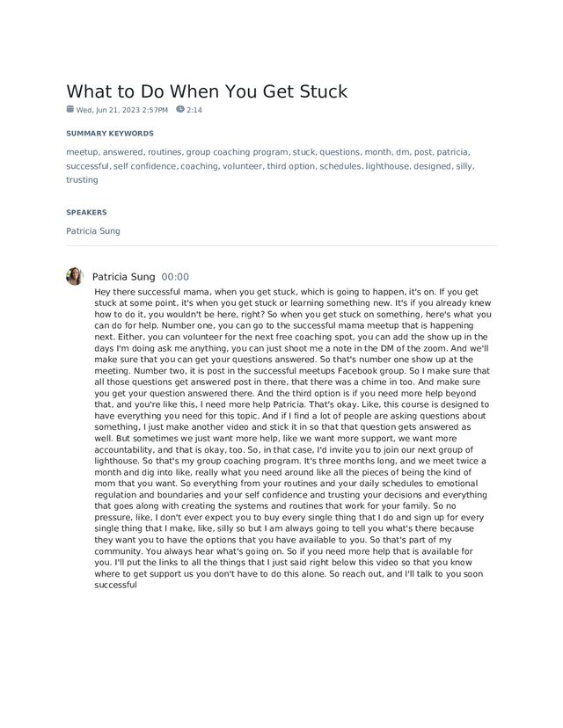
Task: Click the transcript paragraph starting 'Hey there successful mama'
Action: [x=293, y=438]
